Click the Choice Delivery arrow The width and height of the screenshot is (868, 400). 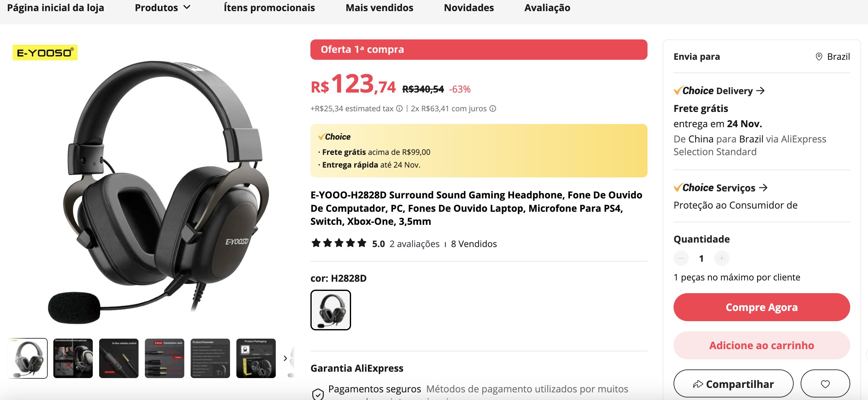[760, 91]
